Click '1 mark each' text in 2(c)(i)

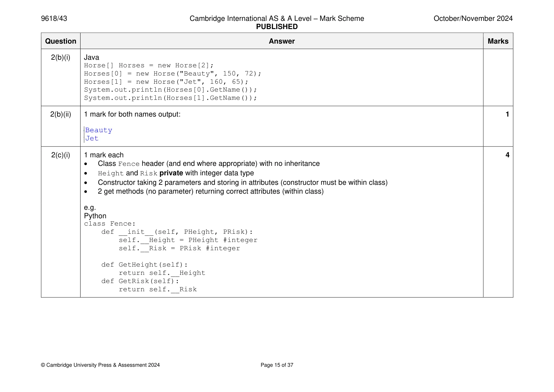coord(104,155)
